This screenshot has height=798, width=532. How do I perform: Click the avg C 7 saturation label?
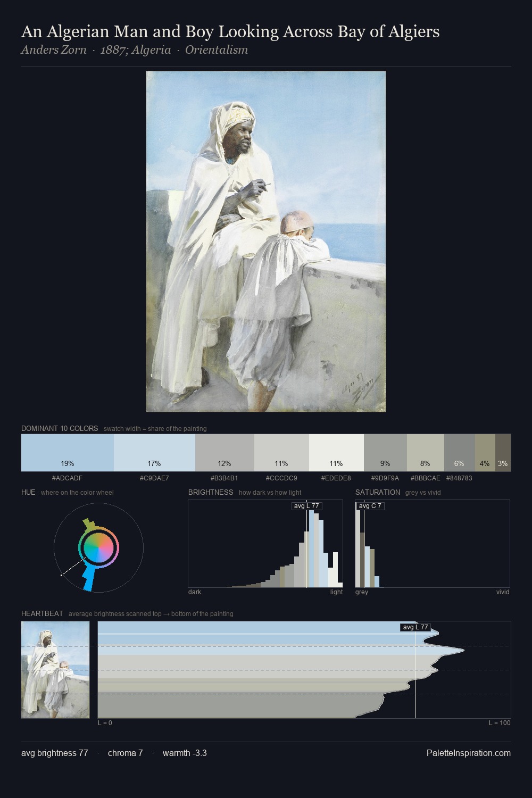click(x=370, y=506)
